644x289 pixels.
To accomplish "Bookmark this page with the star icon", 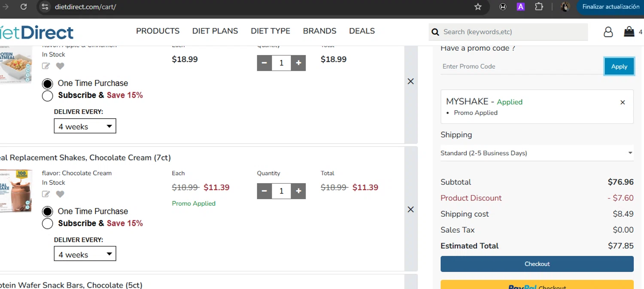I will (478, 7).
